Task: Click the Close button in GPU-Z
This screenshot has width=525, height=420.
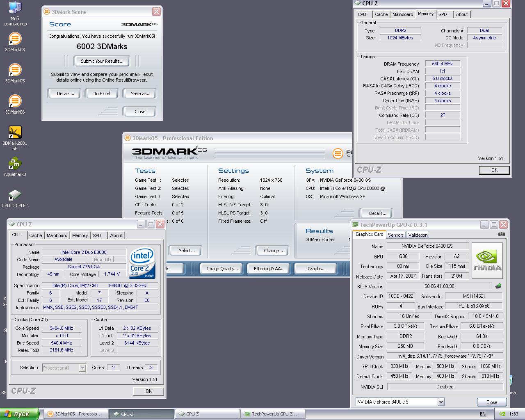Action: pyautogui.click(x=492, y=402)
